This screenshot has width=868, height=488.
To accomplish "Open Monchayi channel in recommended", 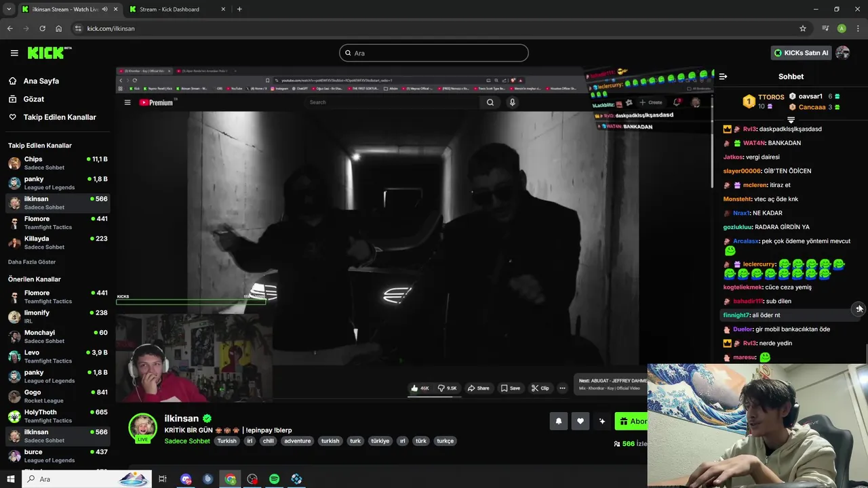I will [x=58, y=336].
